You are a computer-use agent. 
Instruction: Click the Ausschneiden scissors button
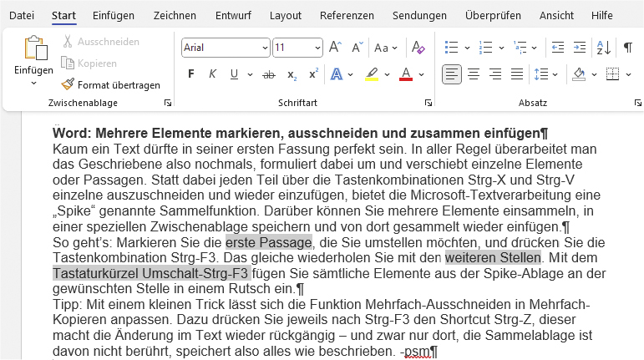pyautogui.click(x=101, y=42)
